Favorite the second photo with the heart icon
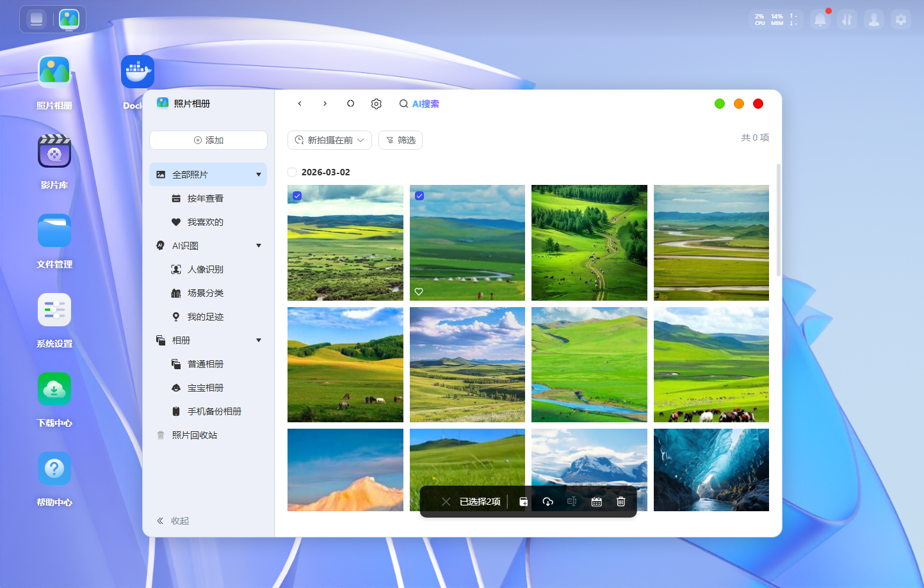 pos(419,292)
